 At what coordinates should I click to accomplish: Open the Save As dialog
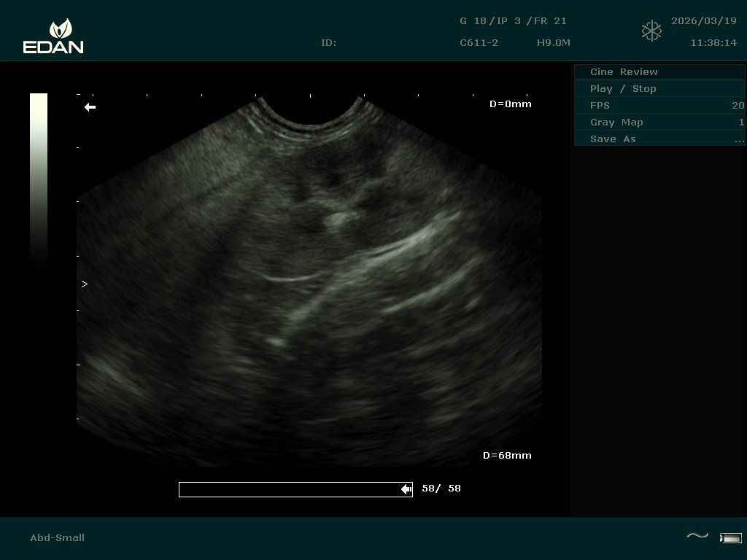tap(613, 139)
